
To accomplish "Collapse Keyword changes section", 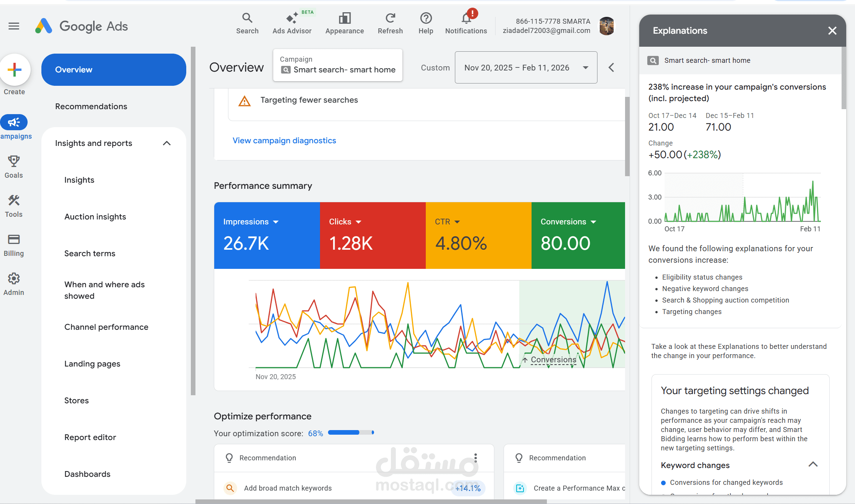I will [813, 465].
